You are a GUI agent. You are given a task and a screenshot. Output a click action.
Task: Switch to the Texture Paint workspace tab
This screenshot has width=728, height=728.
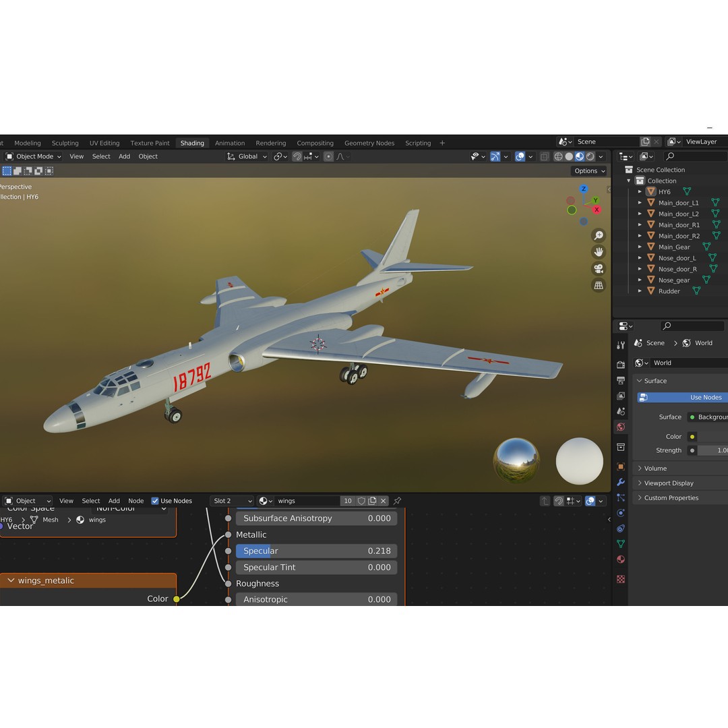150,143
